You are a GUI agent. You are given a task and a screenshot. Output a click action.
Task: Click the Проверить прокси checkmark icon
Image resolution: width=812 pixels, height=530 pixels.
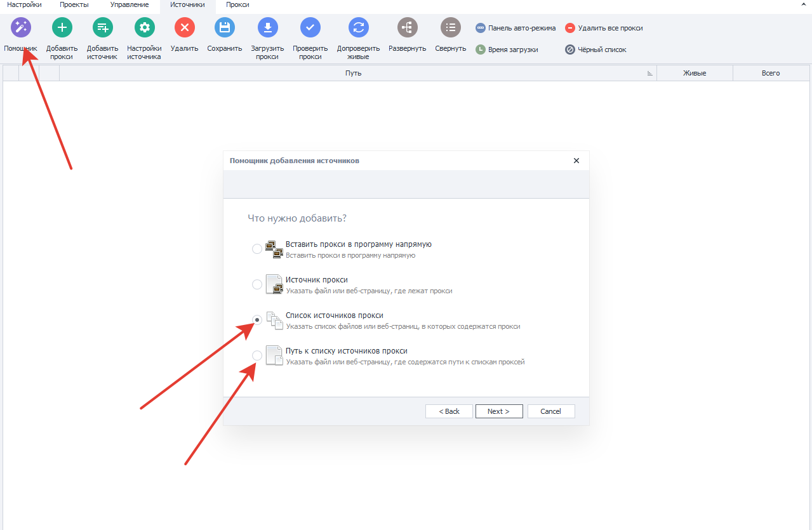(x=310, y=27)
